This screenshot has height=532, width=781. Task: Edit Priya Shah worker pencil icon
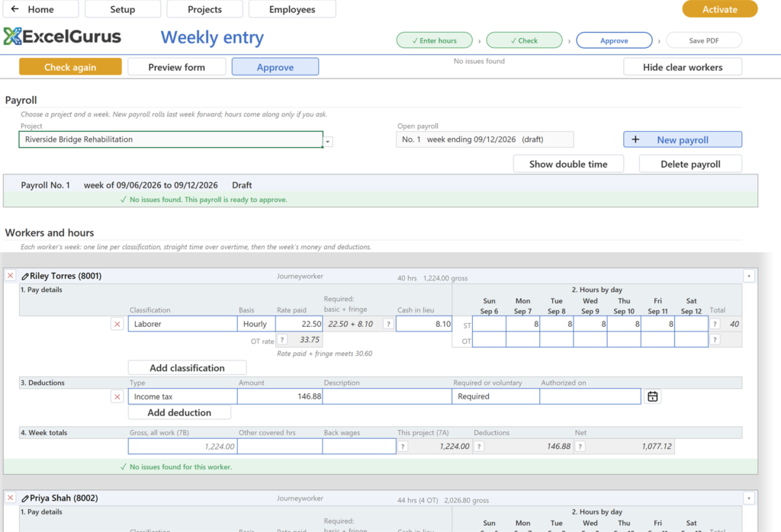(25, 498)
